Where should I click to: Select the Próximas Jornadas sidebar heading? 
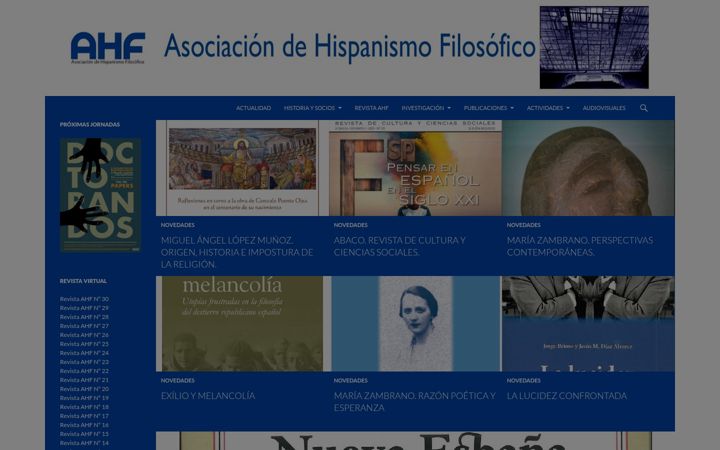tap(90, 124)
